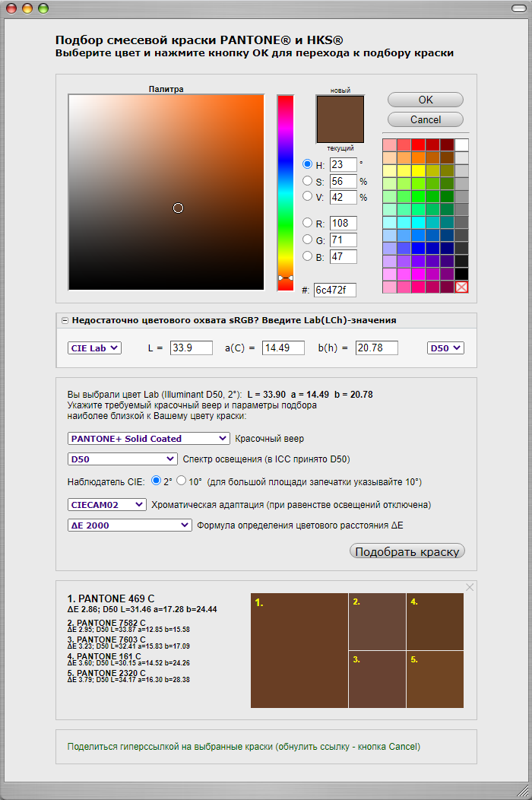The height and width of the screenshot is (800, 532).
Task: Select the G green channel radio button
Action: (x=307, y=240)
